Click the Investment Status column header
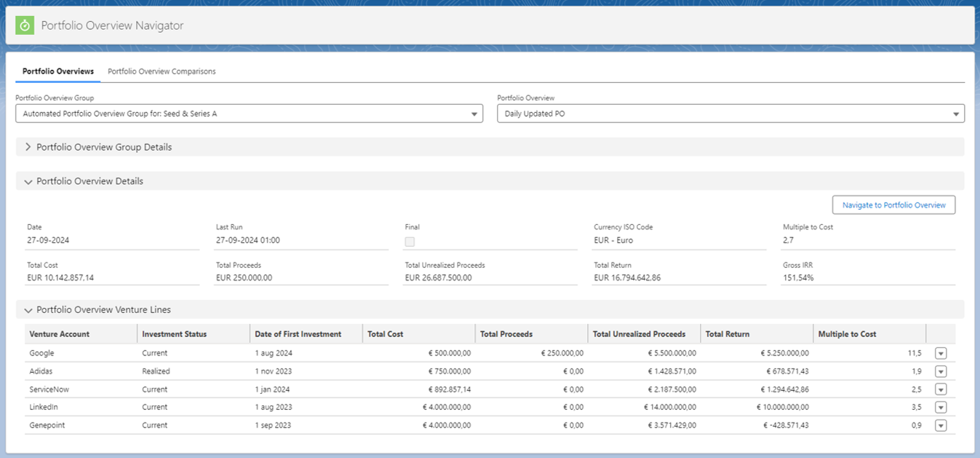The width and height of the screenshot is (980, 458). (175, 334)
